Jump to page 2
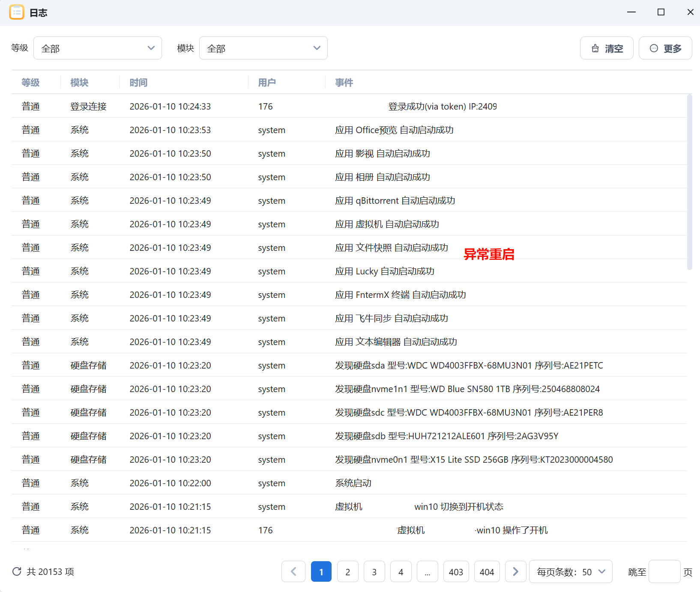 click(x=348, y=571)
